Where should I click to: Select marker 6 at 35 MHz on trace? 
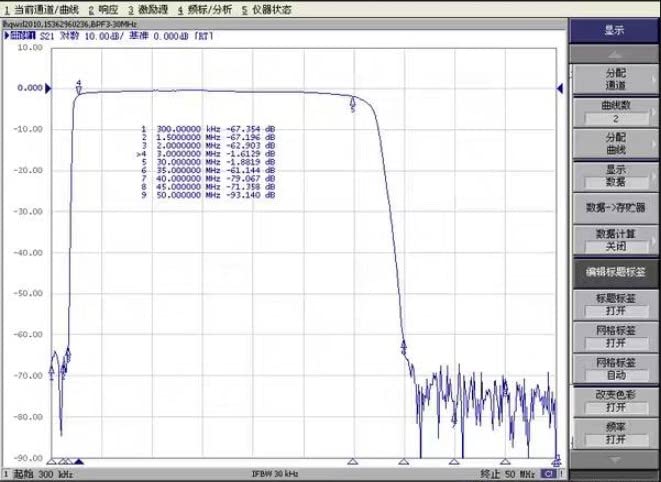(x=403, y=345)
